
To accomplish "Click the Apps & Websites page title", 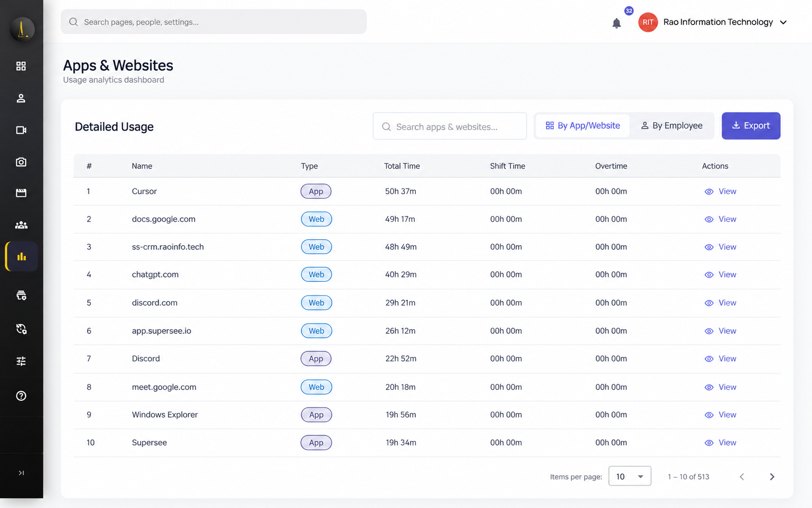I will (x=118, y=66).
